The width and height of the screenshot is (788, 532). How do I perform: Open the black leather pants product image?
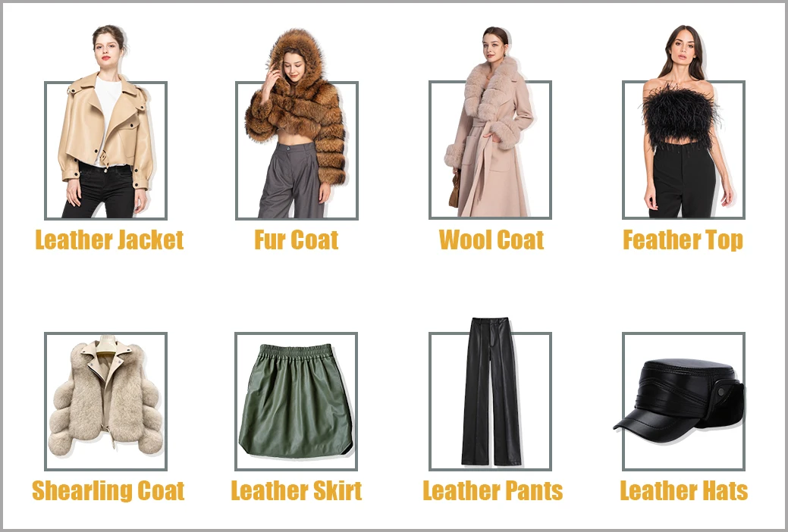tap(490, 393)
